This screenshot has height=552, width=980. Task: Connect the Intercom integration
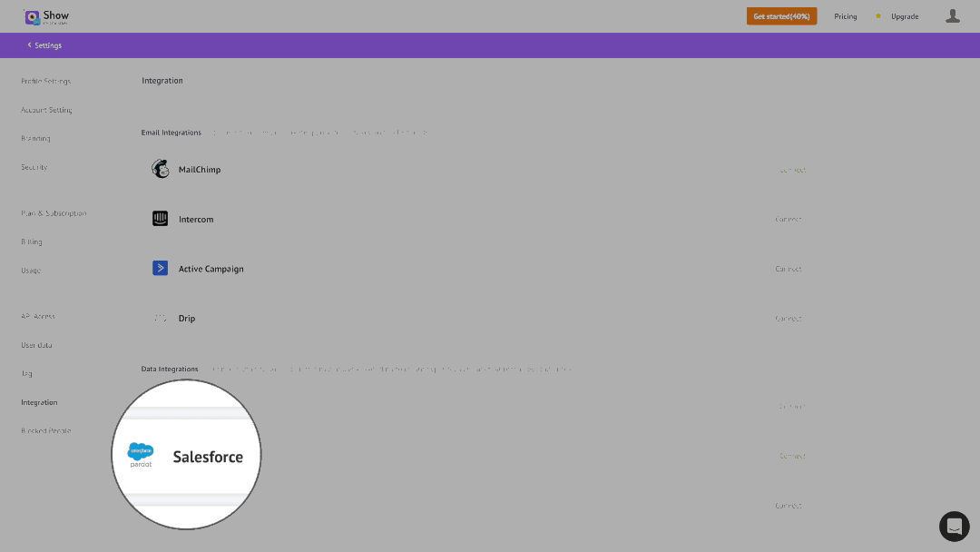(789, 220)
